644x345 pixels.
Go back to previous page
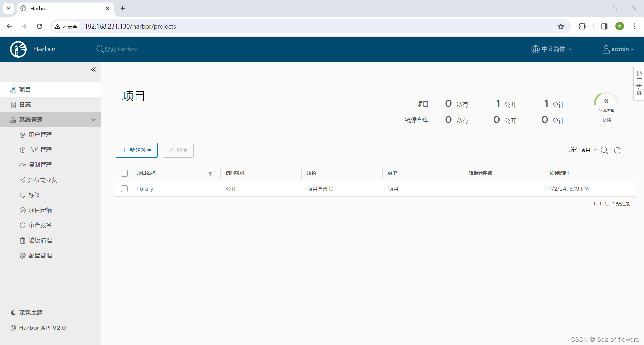coord(9,26)
